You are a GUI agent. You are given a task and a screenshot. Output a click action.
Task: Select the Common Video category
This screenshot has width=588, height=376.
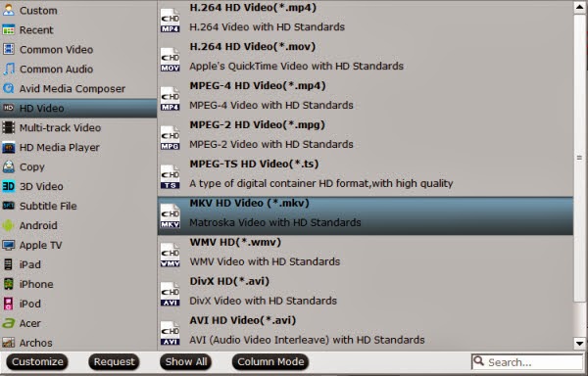click(78, 49)
